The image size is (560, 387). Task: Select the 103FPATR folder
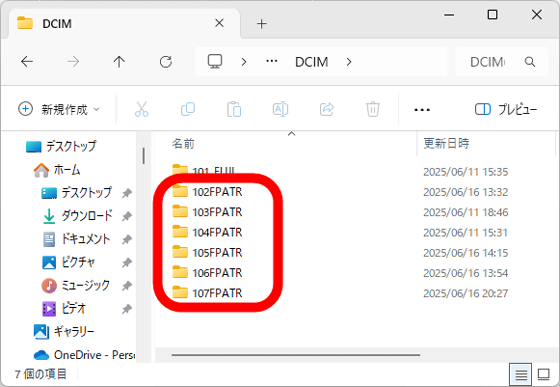[217, 212]
